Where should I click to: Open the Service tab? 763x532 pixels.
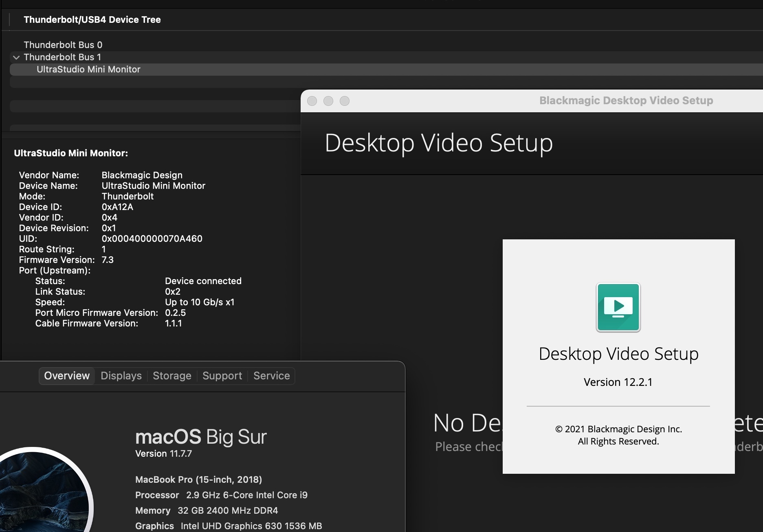272,376
